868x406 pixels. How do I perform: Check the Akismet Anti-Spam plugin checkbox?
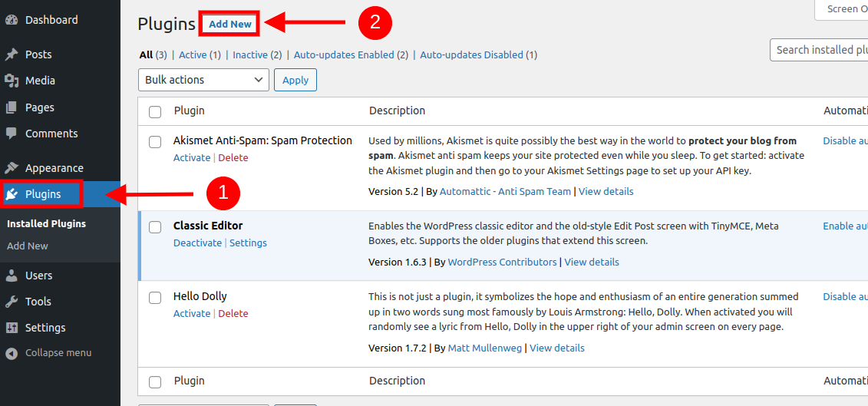tap(155, 142)
